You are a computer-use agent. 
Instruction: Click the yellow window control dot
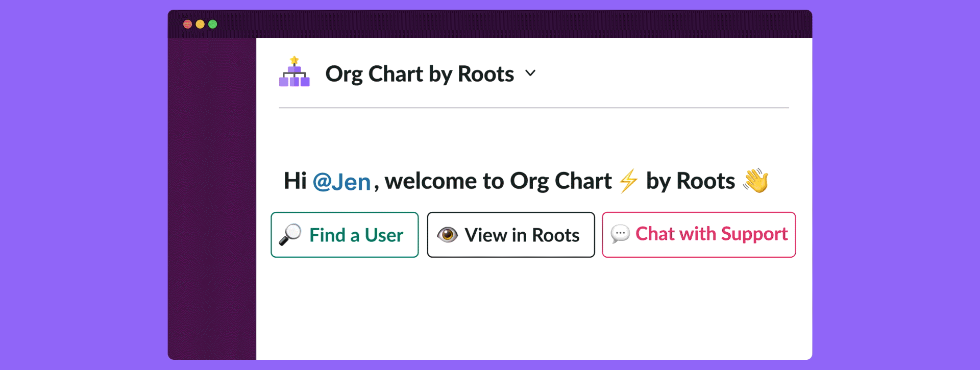tap(200, 23)
